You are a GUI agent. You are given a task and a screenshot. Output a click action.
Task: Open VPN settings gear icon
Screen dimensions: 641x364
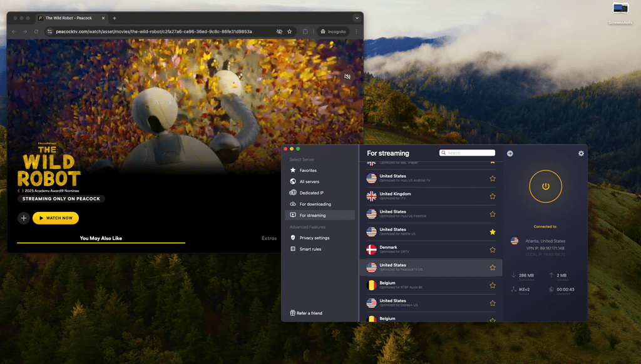coord(581,153)
